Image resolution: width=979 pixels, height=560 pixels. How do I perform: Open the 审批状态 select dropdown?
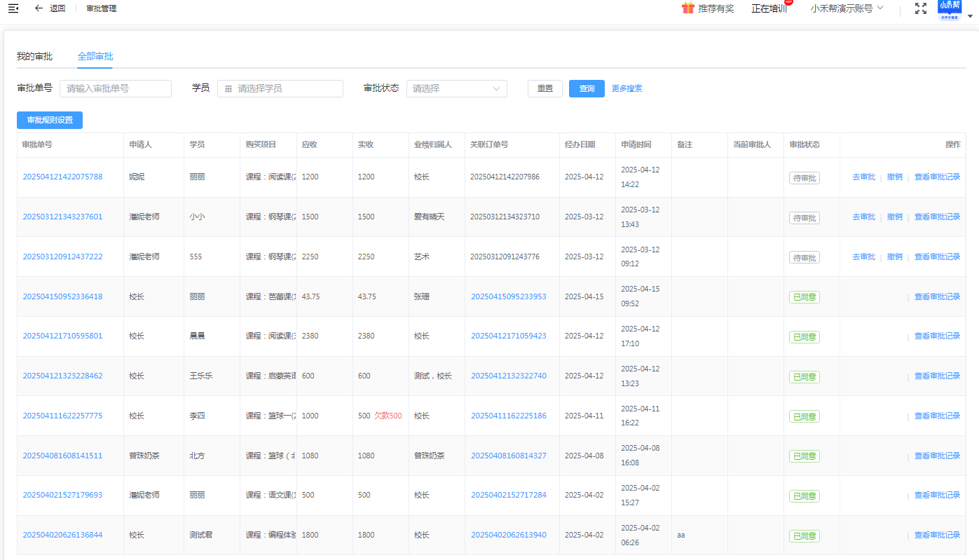click(x=456, y=88)
